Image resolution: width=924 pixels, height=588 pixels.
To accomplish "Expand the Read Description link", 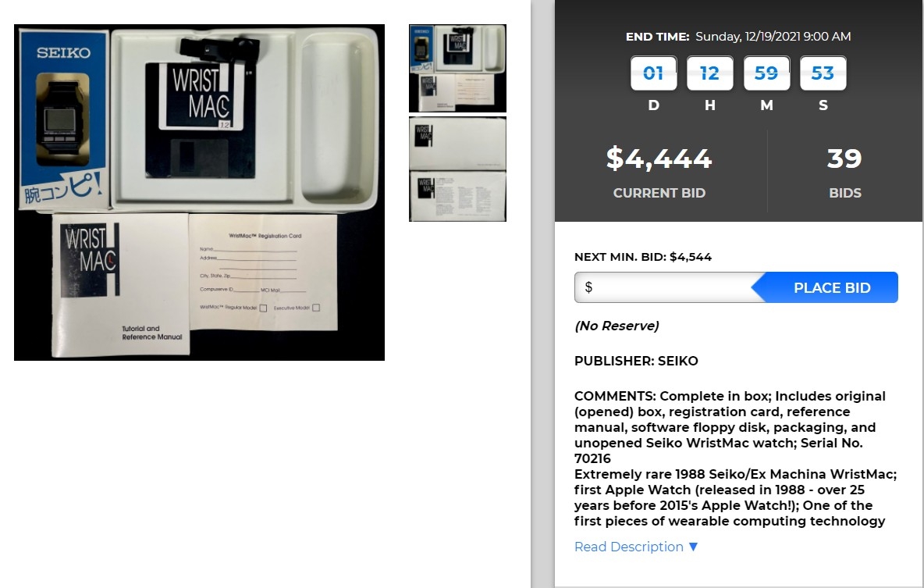I will click(629, 547).
